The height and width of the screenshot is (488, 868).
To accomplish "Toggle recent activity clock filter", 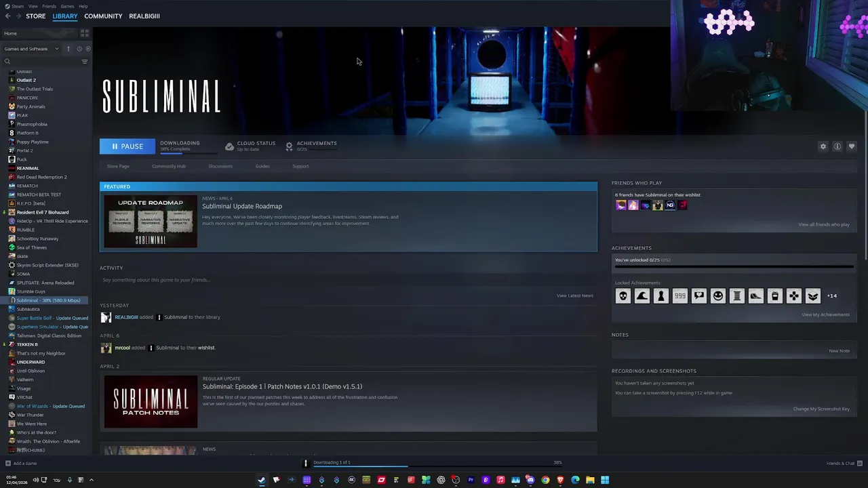I will [x=79, y=49].
